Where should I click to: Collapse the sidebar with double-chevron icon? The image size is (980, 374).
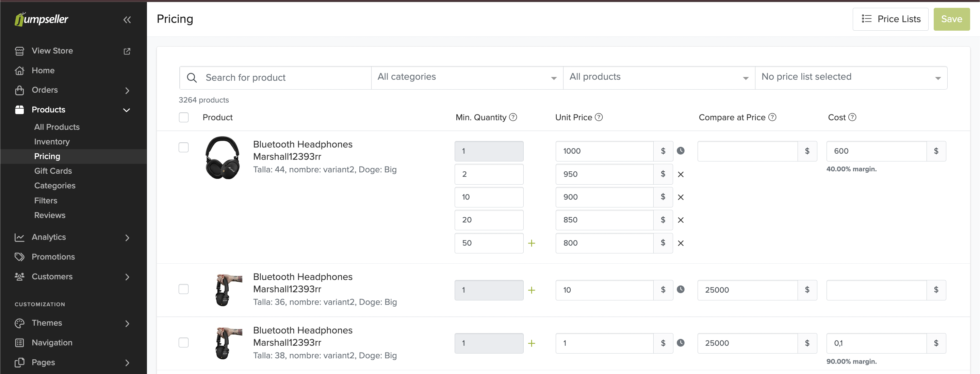[x=127, y=20]
